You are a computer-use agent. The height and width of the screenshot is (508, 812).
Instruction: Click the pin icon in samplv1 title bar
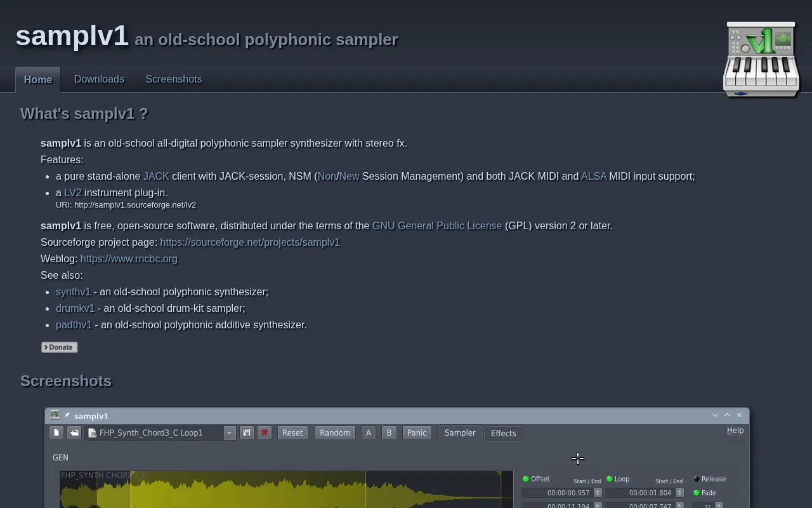click(x=67, y=415)
